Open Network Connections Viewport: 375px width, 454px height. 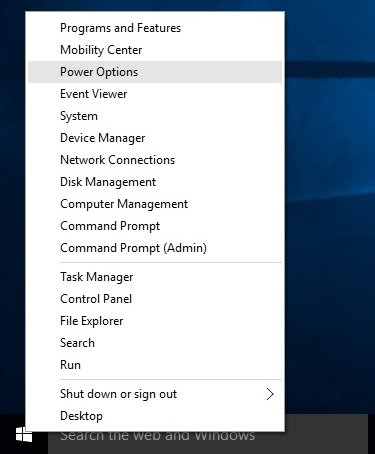point(155,160)
